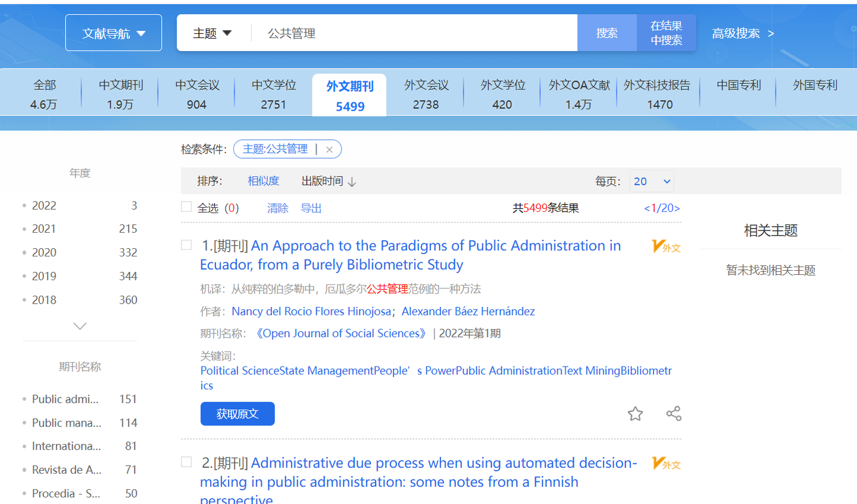The width and height of the screenshot is (857, 504).
Task: Open author link Nancy del Rocio Flores Hinojosa
Action: coord(311,311)
